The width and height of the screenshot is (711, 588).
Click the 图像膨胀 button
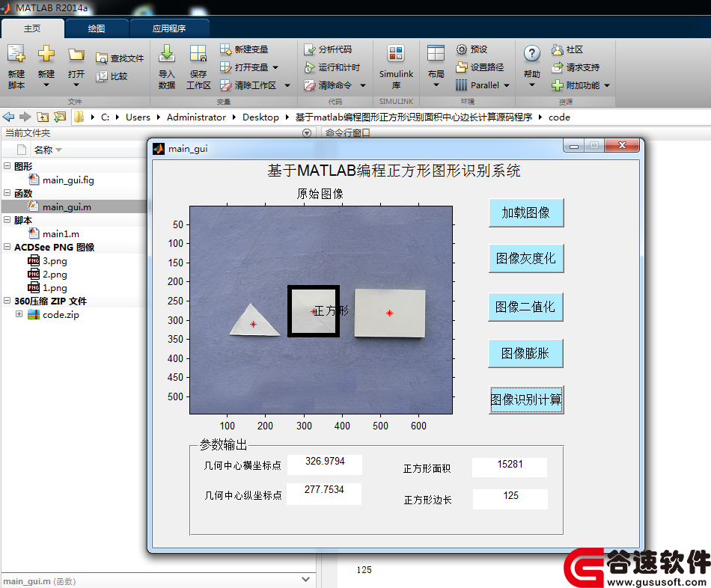[525, 353]
